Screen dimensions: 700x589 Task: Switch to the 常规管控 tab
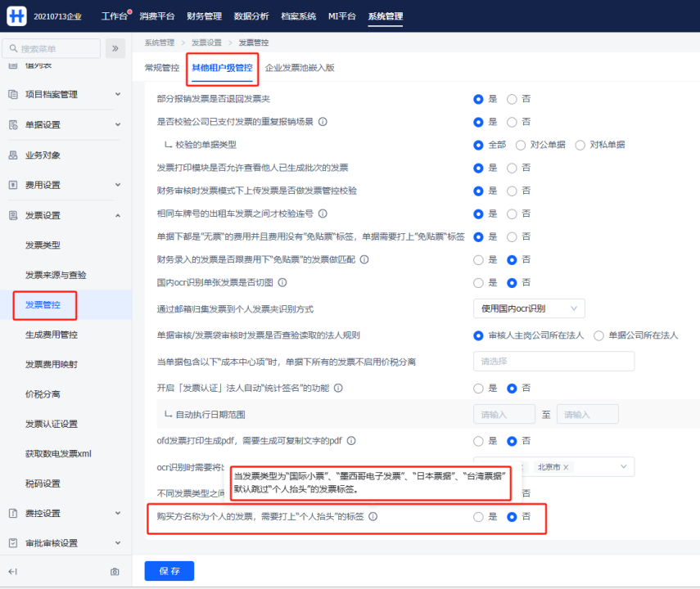tap(161, 68)
